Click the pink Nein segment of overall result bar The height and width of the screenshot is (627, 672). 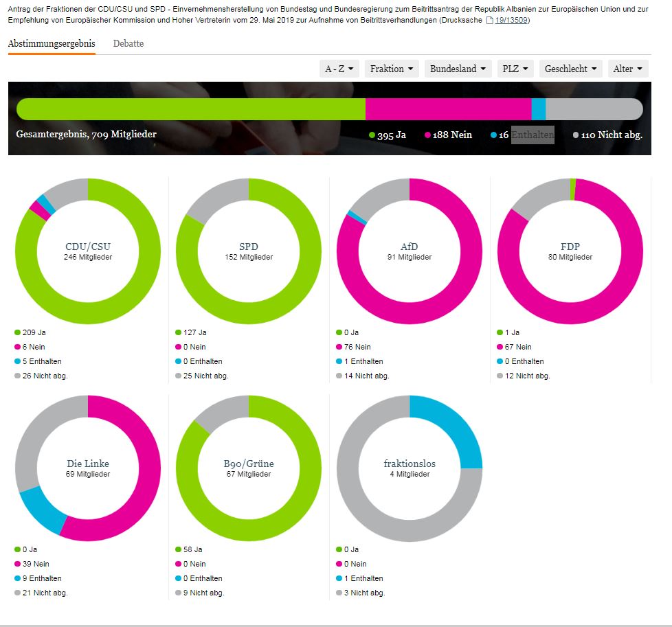448,109
